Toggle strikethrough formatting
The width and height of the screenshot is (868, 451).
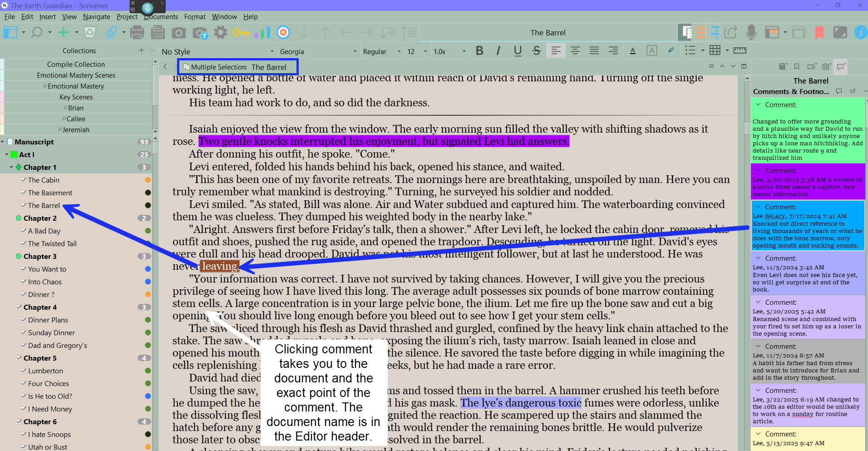pos(537,51)
